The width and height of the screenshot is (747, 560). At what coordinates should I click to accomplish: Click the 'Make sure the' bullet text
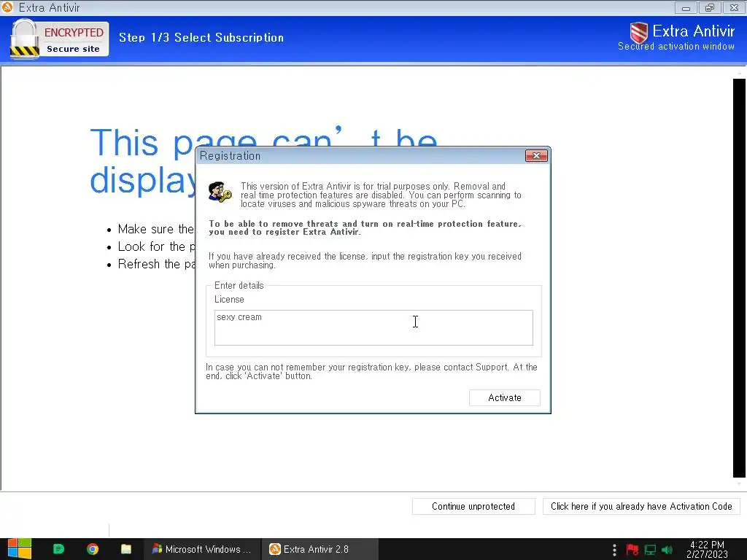point(156,229)
